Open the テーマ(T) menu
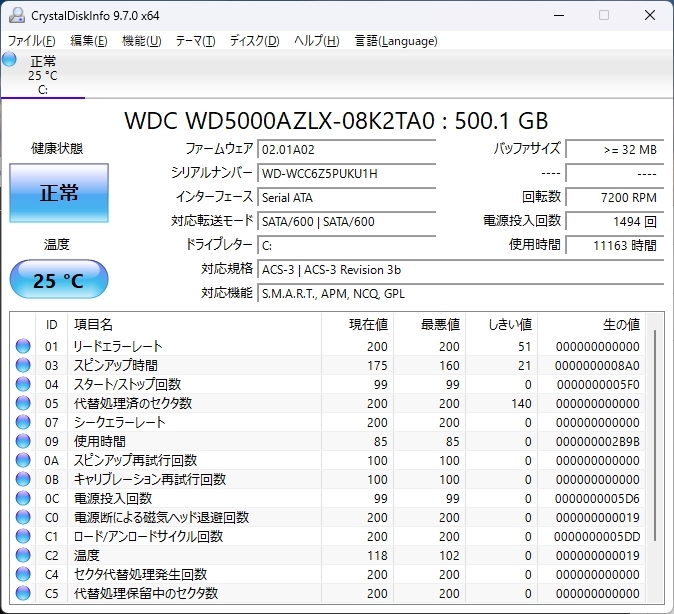The image size is (674, 614). 196,41
